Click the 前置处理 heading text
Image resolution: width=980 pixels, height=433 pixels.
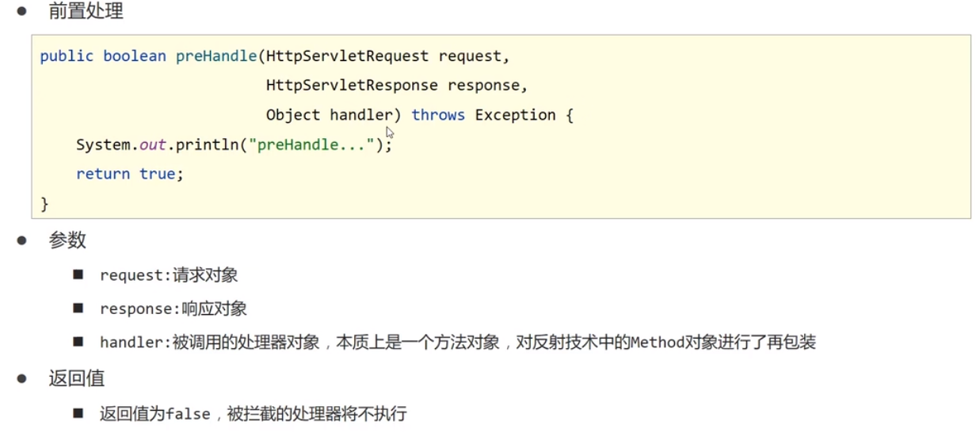tap(86, 13)
